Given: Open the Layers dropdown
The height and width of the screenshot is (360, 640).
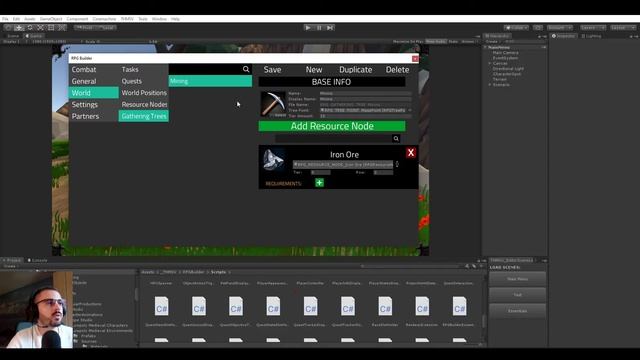Looking at the screenshot, I should (x=592, y=27).
